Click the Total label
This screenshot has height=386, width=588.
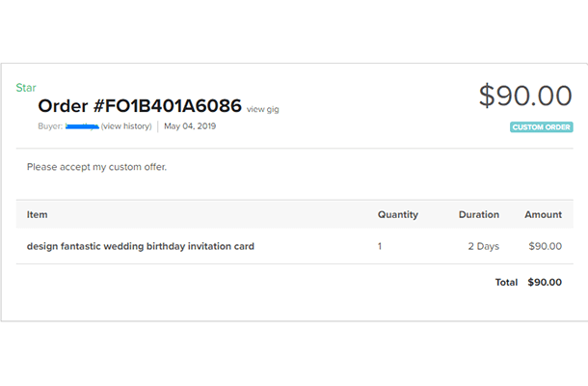(506, 283)
